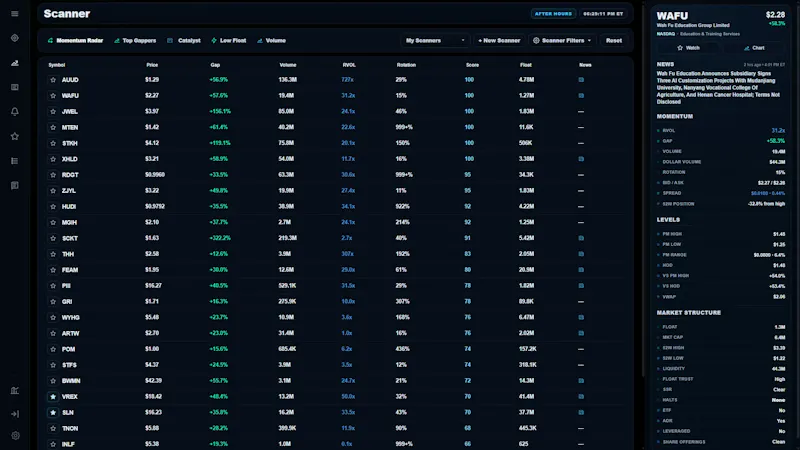Open the hamburger menu in the sidebar

15,14
